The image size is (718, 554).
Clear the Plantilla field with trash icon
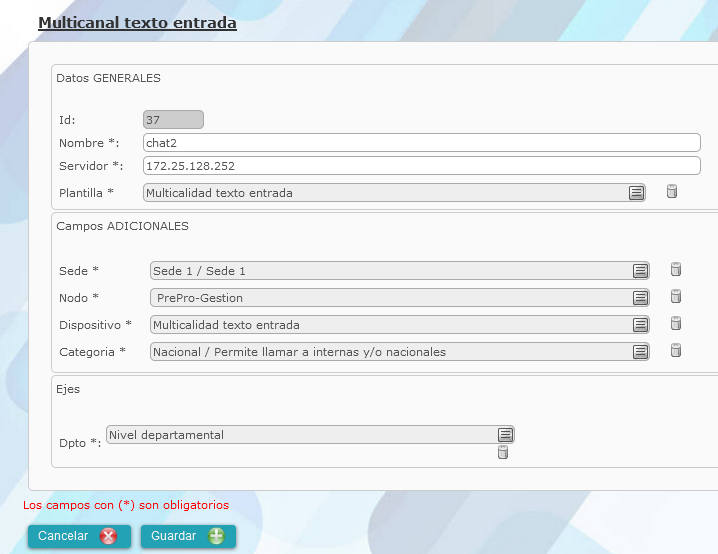672,191
